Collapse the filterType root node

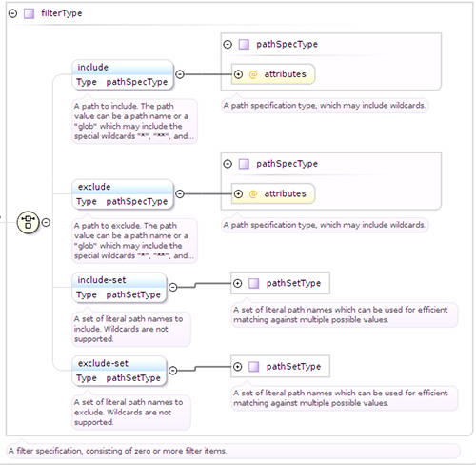(12, 13)
